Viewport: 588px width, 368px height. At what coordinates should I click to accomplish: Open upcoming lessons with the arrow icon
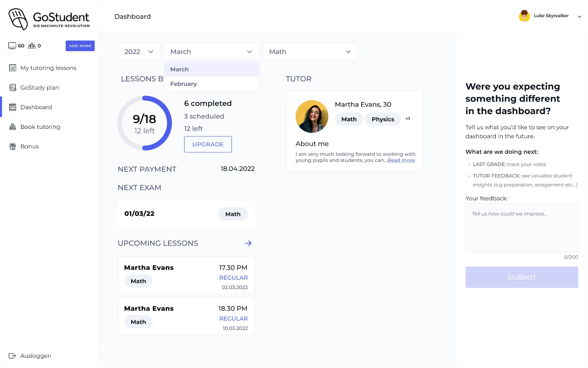point(248,243)
